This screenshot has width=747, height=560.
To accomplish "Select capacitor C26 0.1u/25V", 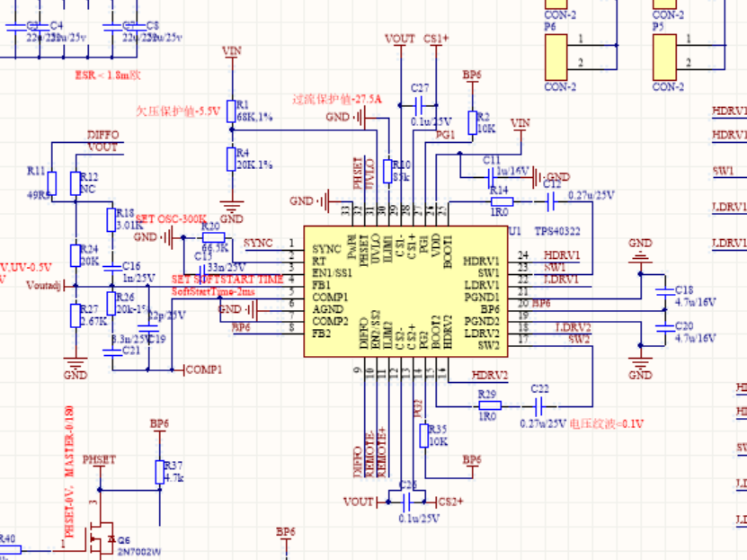I will pos(406,502).
